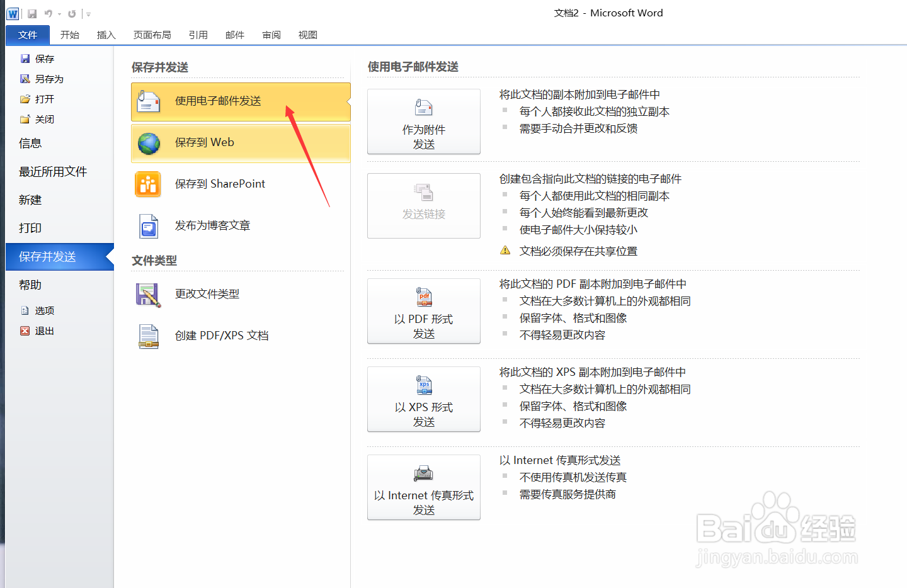The height and width of the screenshot is (588, 907).
Task: Click the red 退出 X icon
Action: (25, 331)
